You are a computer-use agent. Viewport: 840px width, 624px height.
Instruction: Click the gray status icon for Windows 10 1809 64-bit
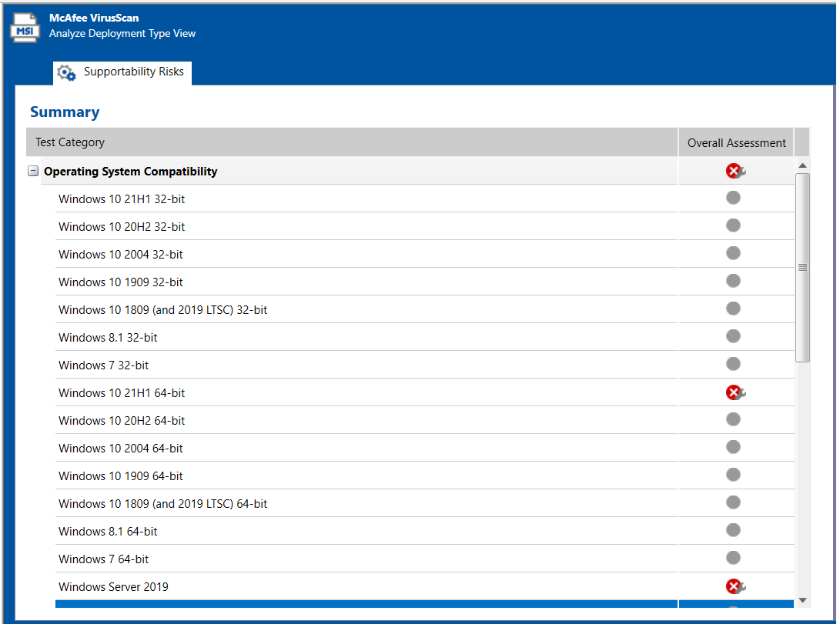click(733, 502)
